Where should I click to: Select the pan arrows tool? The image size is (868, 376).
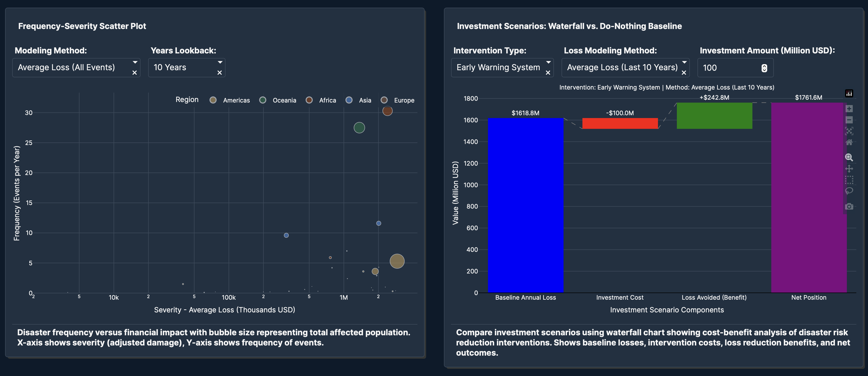click(849, 169)
